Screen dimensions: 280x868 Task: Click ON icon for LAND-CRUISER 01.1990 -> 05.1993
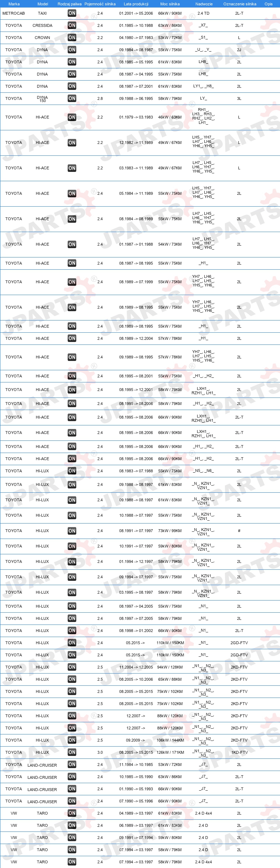click(72, 789)
